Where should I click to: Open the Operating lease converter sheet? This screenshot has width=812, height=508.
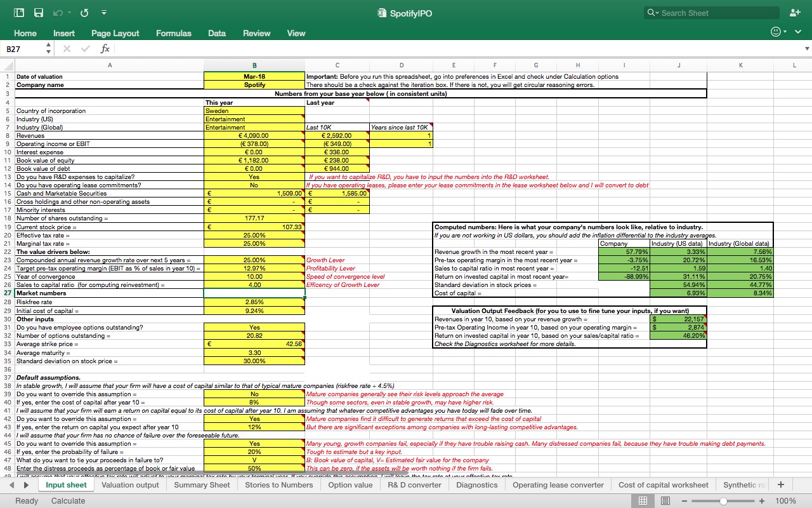coord(558,485)
